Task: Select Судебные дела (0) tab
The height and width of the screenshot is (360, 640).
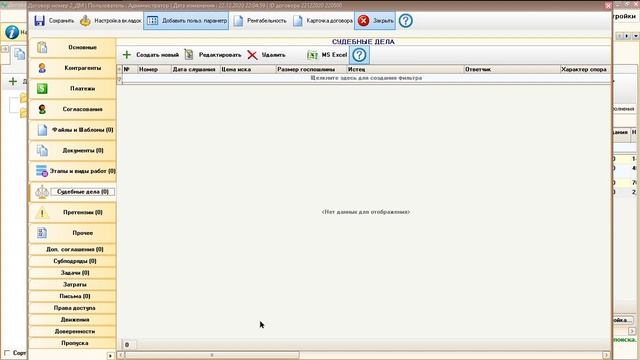Action: [73, 192]
